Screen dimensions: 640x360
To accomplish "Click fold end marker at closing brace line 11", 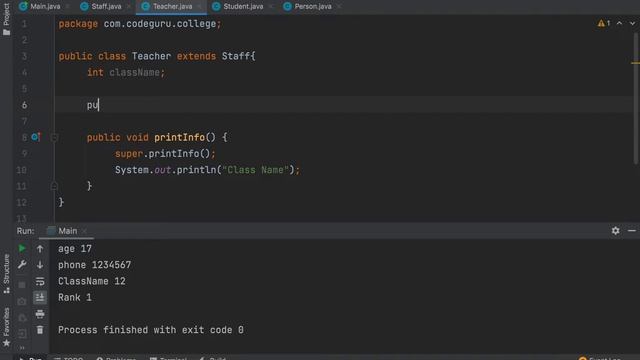I will (54, 186).
